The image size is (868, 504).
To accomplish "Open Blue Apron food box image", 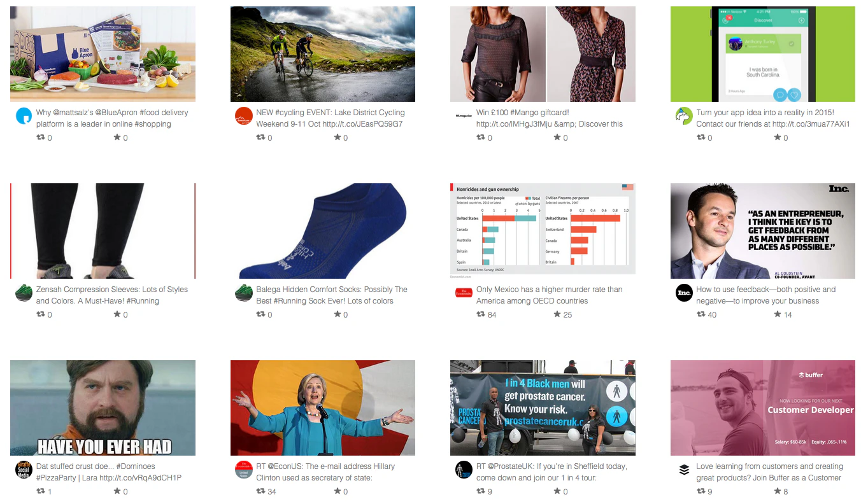I will 103,54.
